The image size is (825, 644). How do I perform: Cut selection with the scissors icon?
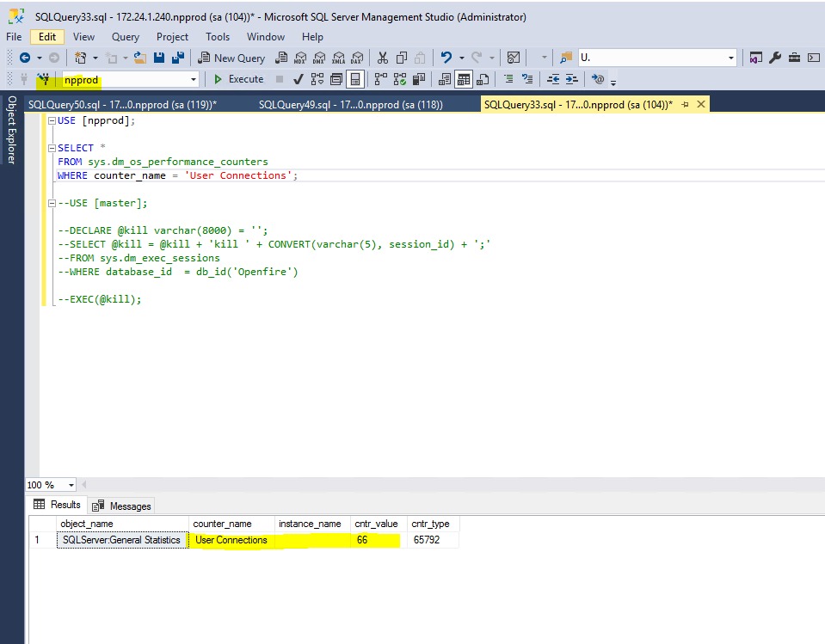pos(383,58)
